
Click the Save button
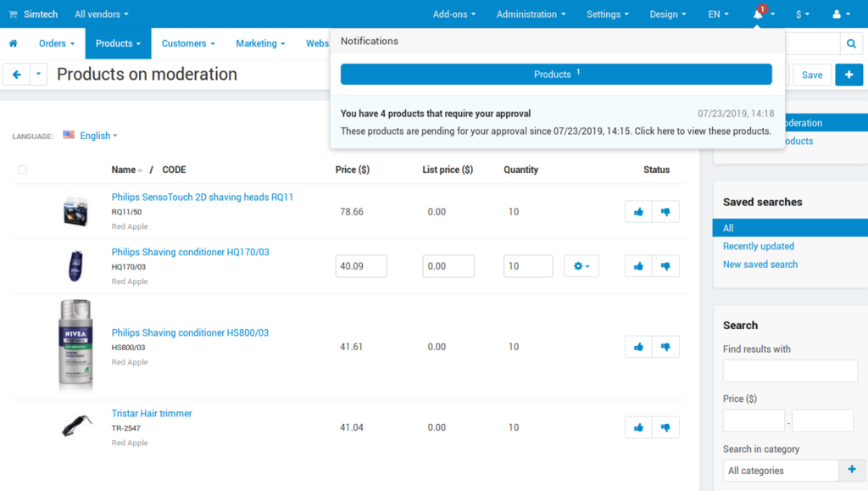point(812,75)
